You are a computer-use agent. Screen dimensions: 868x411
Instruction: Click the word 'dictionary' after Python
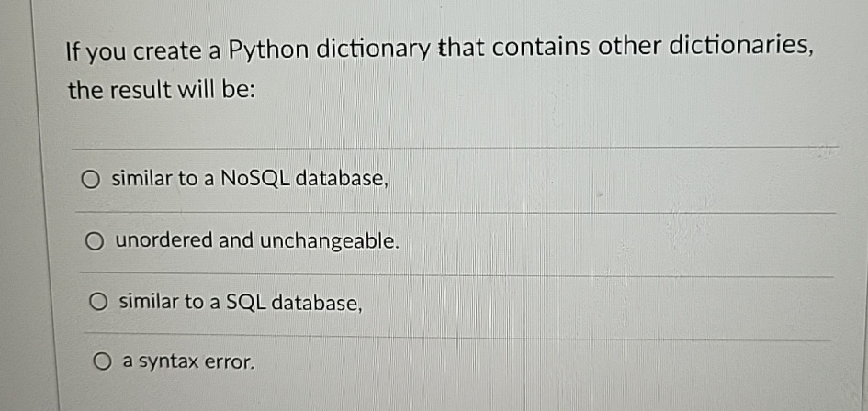coord(373,50)
